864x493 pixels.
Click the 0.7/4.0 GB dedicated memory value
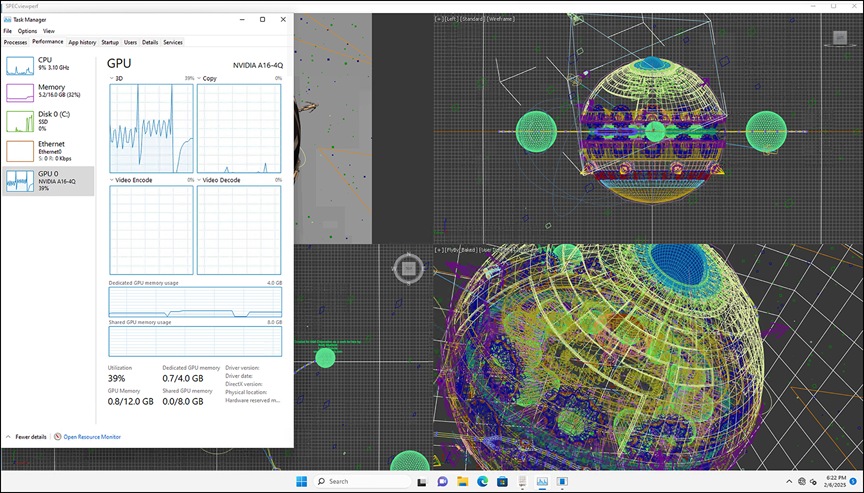coord(183,378)
